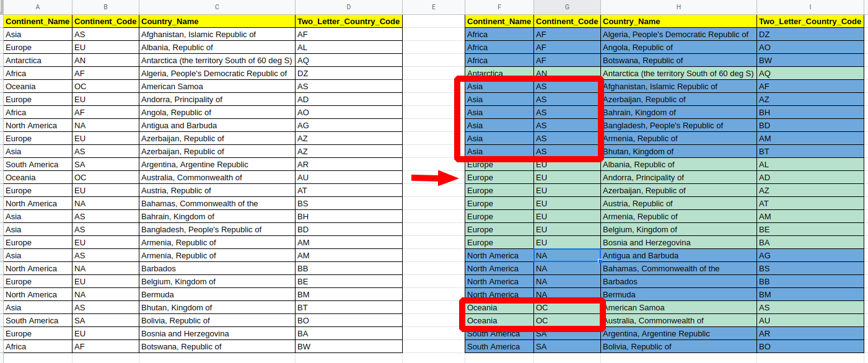This screenshot has height=363, width=868.
Task: Click the yellow Continent_Name header cell
Action: (x=37, y=20)
